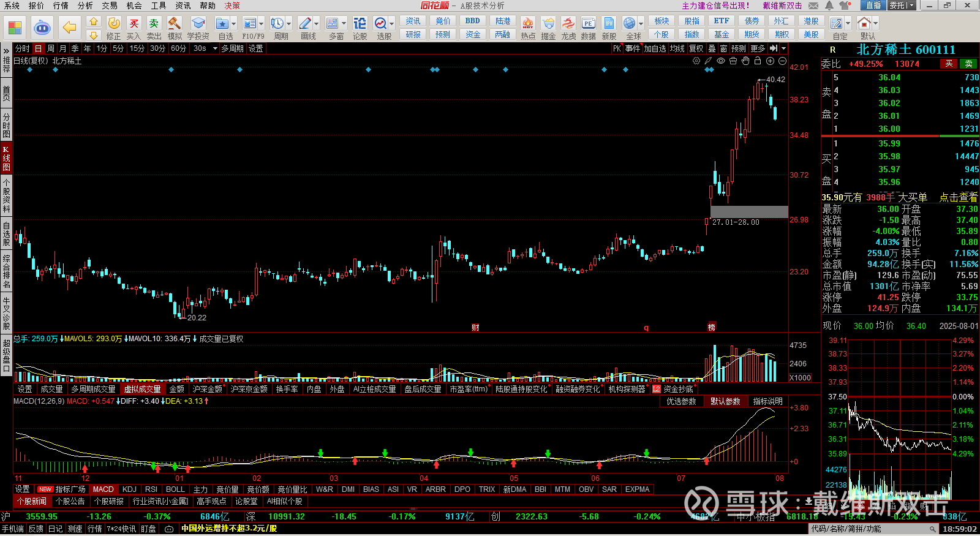Switch to 日 daily period

[39, 48]
